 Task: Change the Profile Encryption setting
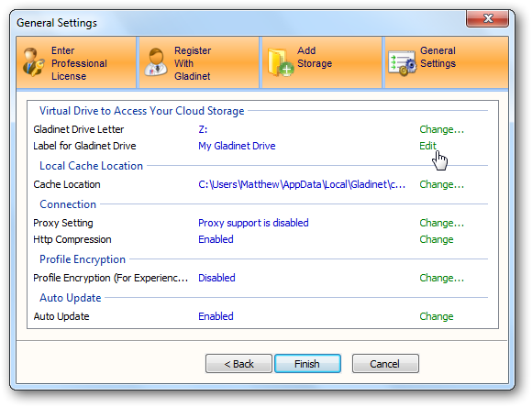(x=441, y=278)
